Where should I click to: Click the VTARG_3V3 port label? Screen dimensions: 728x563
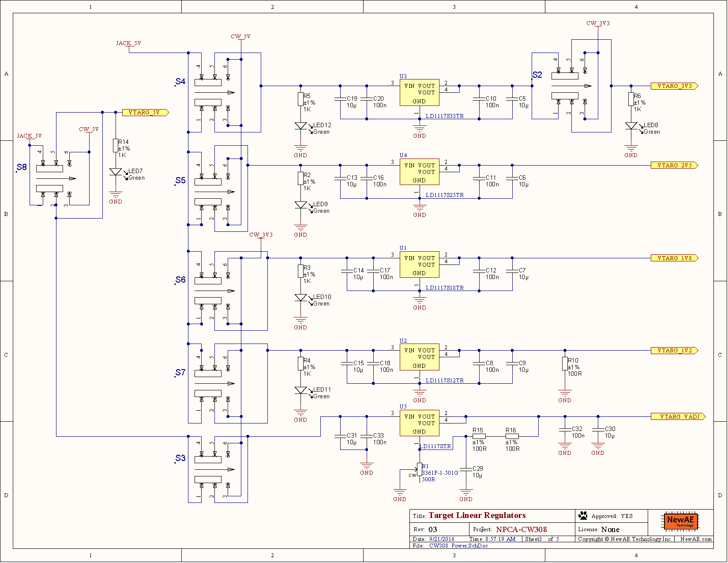[x=675, y=86]
